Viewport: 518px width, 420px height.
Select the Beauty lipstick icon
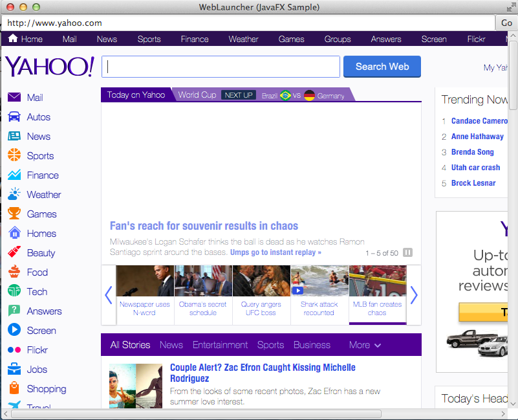(x=14, y=252)
